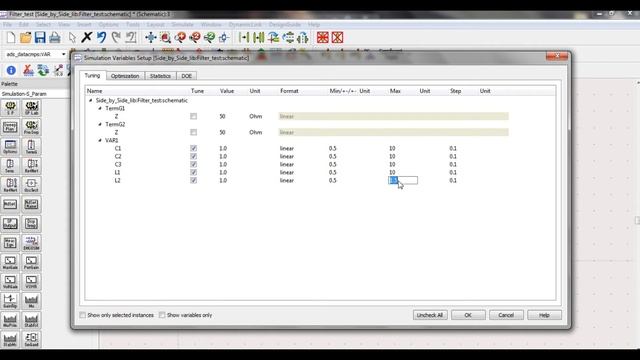Click the Open folder toolbar icon

pos(26,38)
